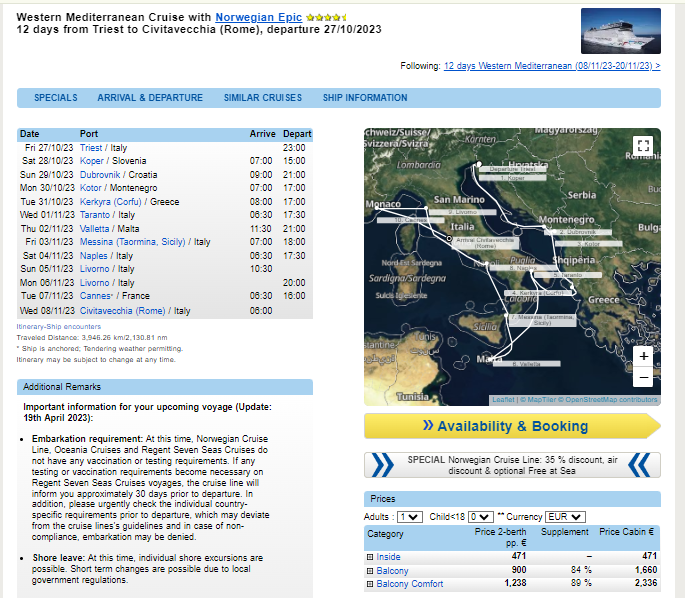This screenshot has height=598, width=685.
Task: Click the map fullscreen icon
Action: pyautogui.click(x=643, y=145)
